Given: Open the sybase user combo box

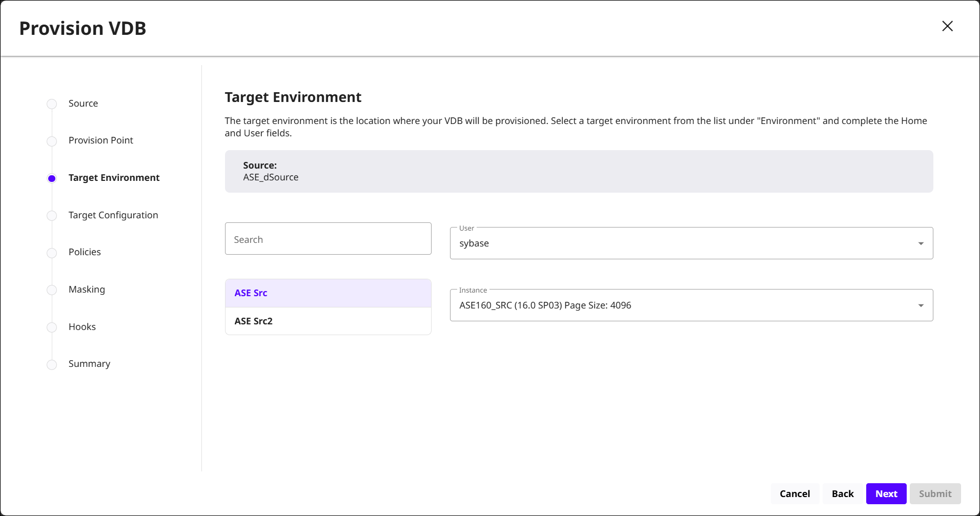Looking at the screenshot, I should click(x=682, y=243).
